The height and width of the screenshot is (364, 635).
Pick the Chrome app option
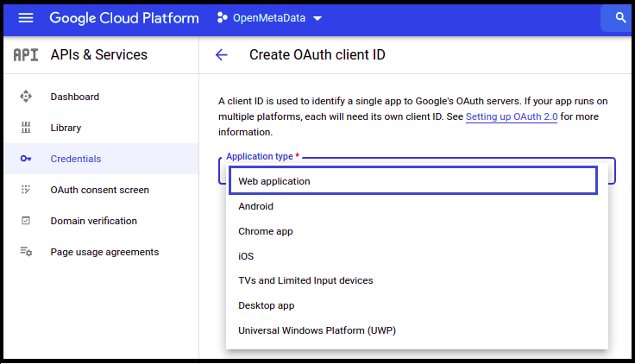pos(264,231)
